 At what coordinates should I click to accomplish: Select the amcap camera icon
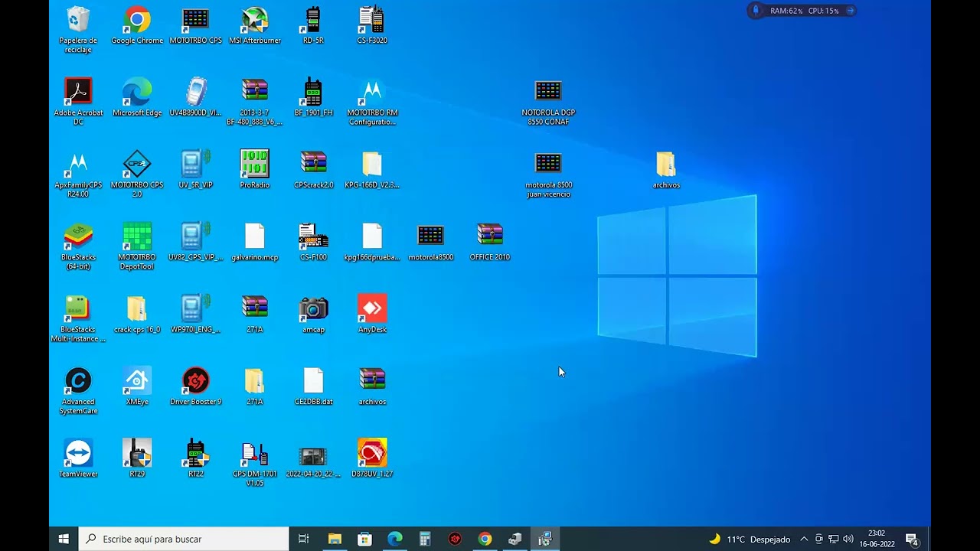(x=313, y=314)
